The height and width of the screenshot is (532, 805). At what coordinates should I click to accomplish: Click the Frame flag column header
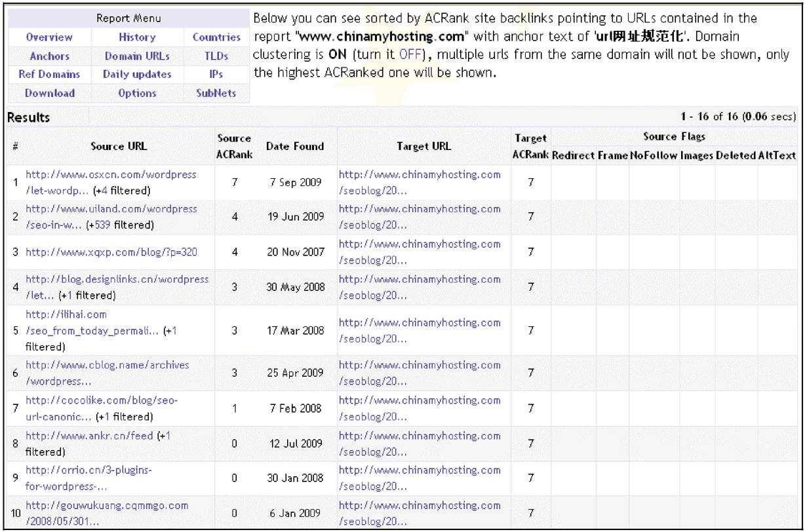pos(613,155)
